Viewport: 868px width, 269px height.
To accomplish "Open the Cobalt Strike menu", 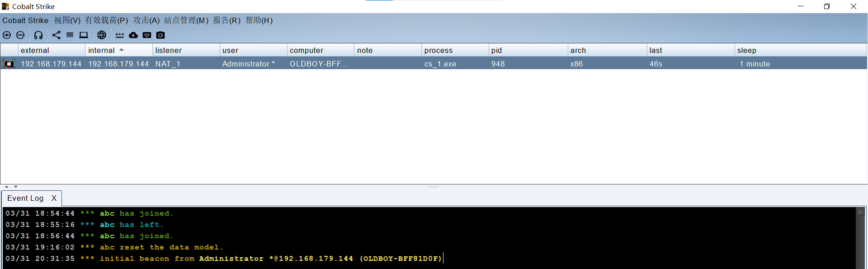I will coord(25,20).
